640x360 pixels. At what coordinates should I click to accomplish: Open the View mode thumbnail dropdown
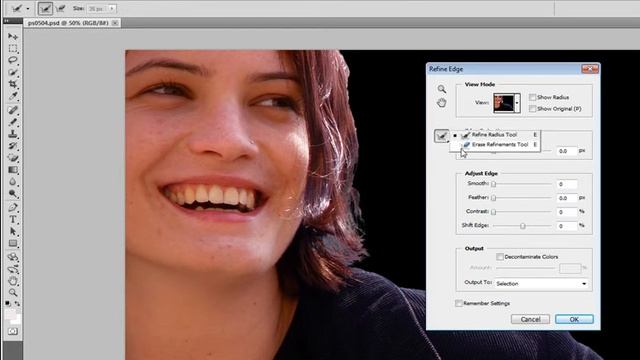(x=517, y=103)
